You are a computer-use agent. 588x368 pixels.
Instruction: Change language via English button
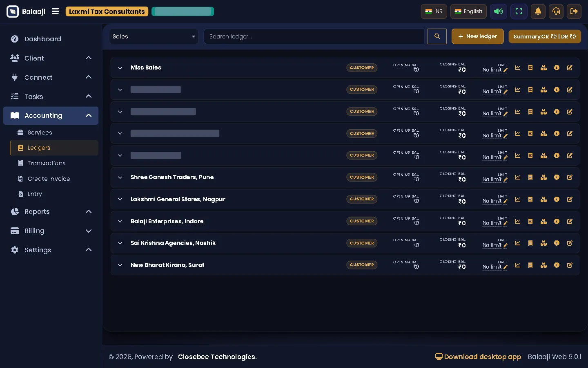pyautogui.click(x=468, y=11)
